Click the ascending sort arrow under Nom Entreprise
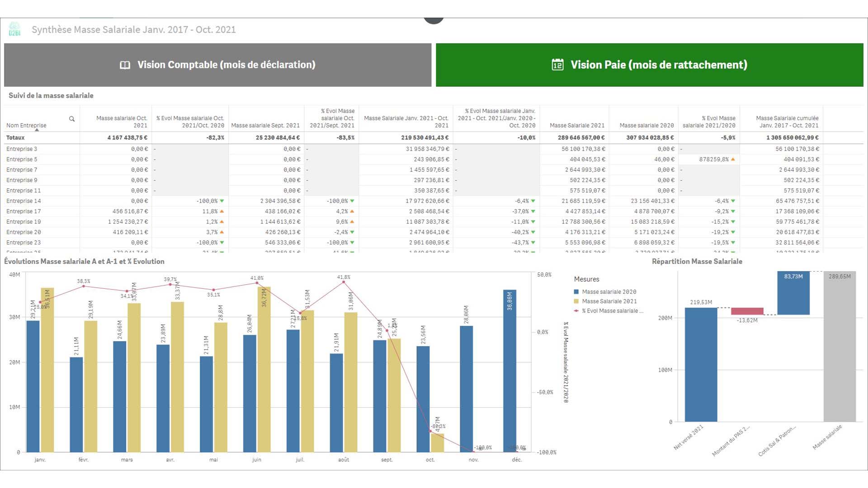The width and height of the screenshot is (868, 488). point(37,130)
